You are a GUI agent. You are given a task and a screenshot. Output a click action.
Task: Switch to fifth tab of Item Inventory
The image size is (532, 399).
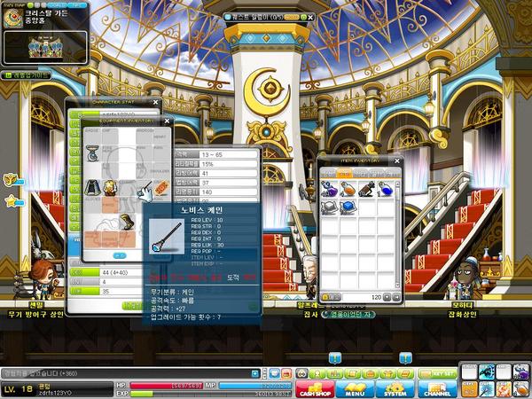coord(393,173)
